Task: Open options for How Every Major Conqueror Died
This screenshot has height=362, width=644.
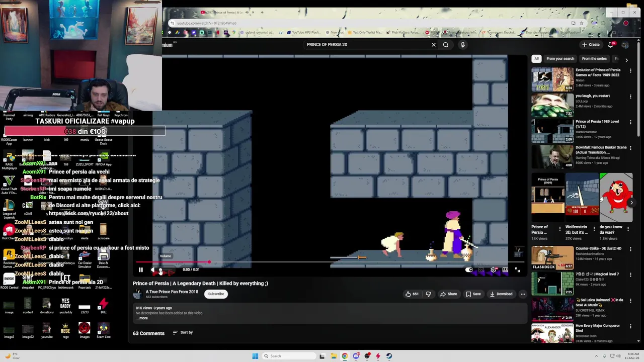Action: point(630,326)
